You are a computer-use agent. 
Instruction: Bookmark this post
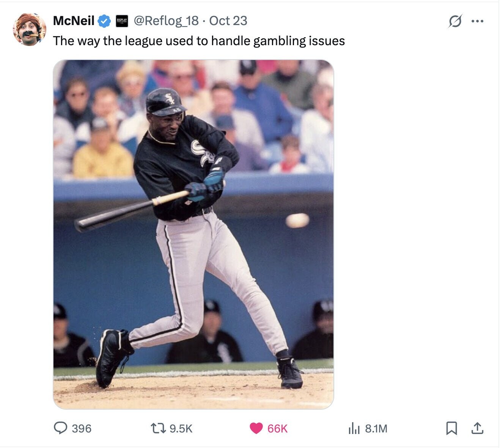[451, 428]
